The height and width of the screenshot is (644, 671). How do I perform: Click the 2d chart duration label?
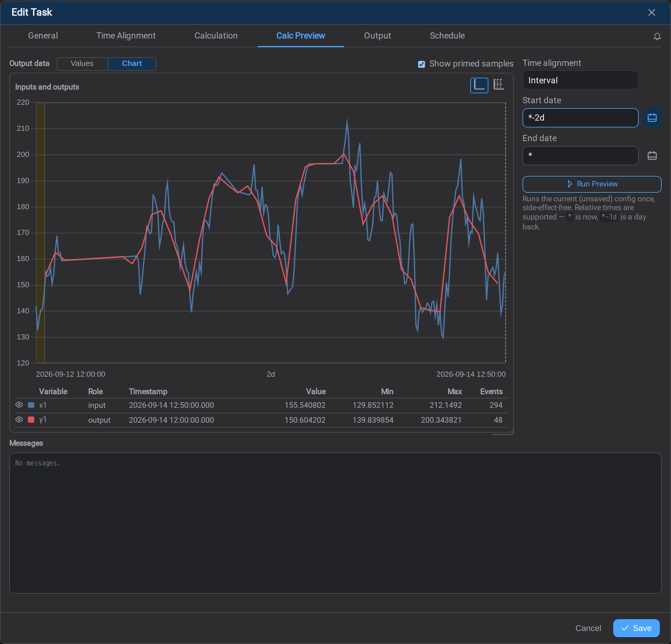point(271,374)
